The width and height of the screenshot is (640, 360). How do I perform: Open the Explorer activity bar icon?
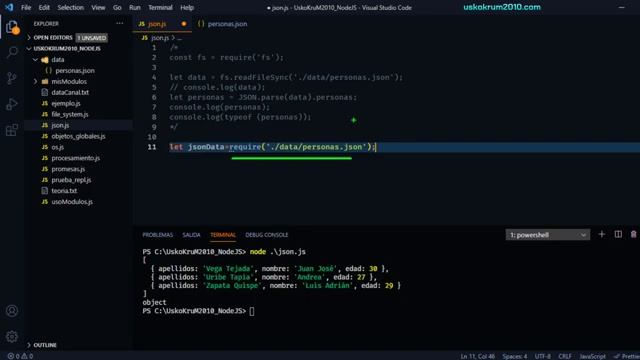tap(12, 27)
